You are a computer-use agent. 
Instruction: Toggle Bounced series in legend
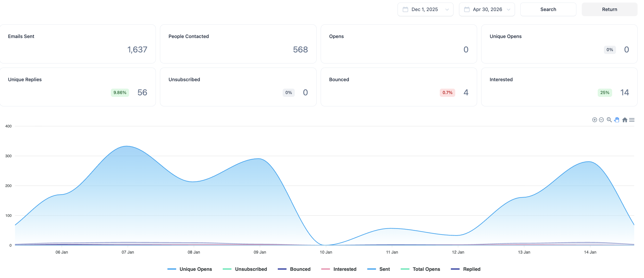294,269
